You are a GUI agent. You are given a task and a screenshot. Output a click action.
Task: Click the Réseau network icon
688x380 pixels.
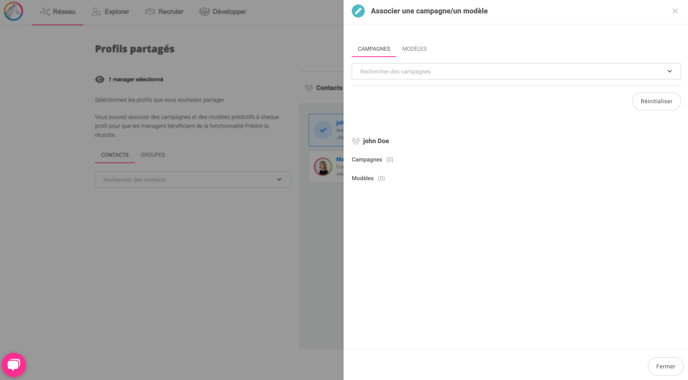[x=45, y=12]
